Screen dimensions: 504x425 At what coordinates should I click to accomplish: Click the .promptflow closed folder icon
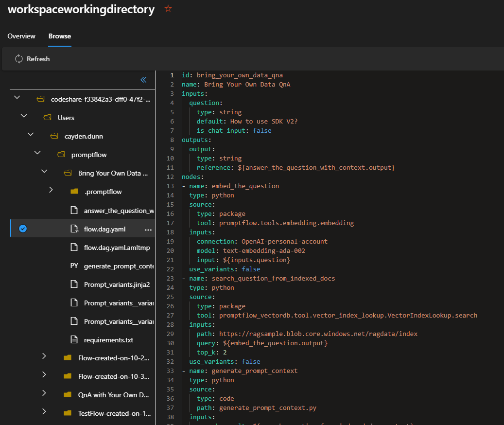[74, 191]
